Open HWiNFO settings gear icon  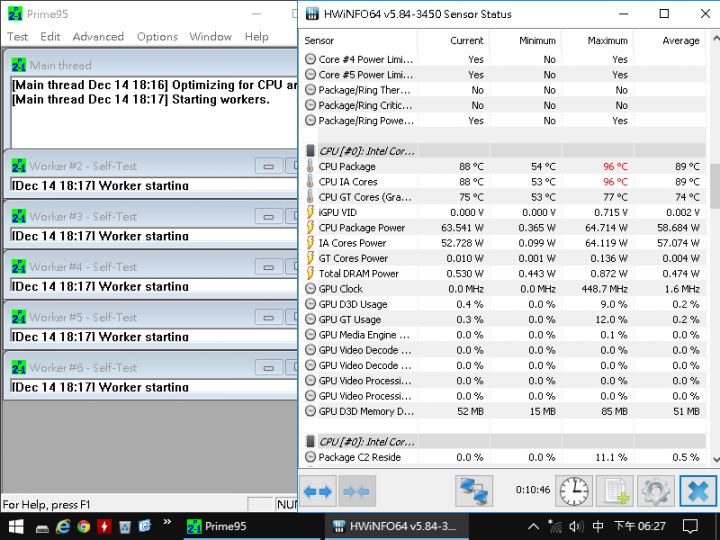coord(656,491)
